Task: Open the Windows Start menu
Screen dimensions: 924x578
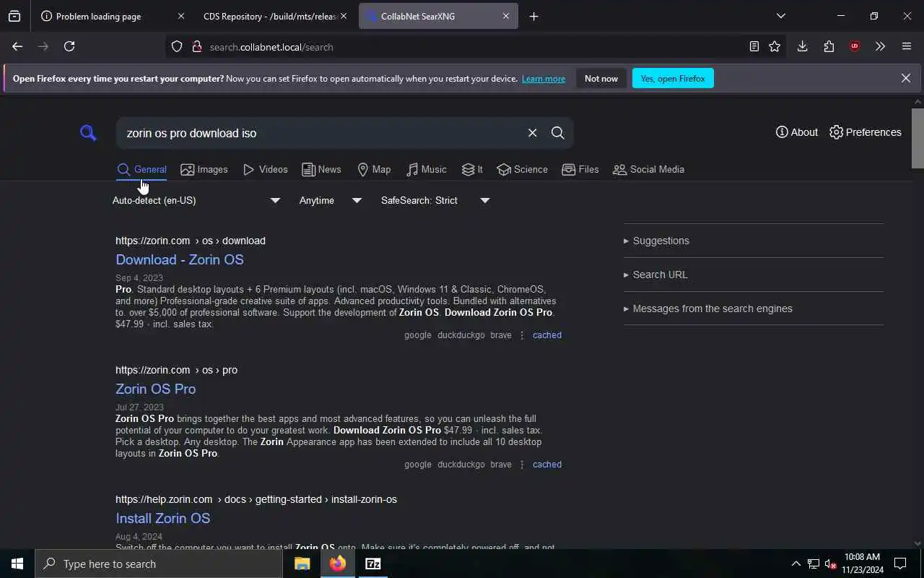Action: point(17,564)
